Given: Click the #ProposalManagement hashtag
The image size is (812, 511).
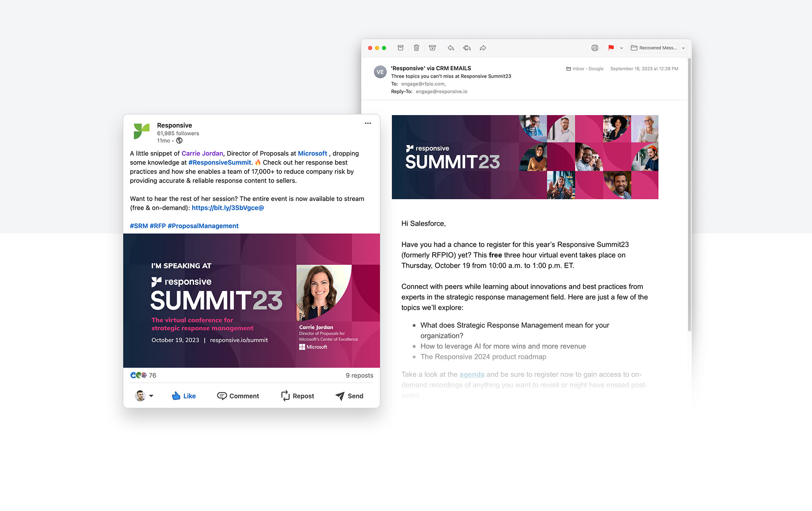Looking at the screenshot, I should tap(203, 226).
